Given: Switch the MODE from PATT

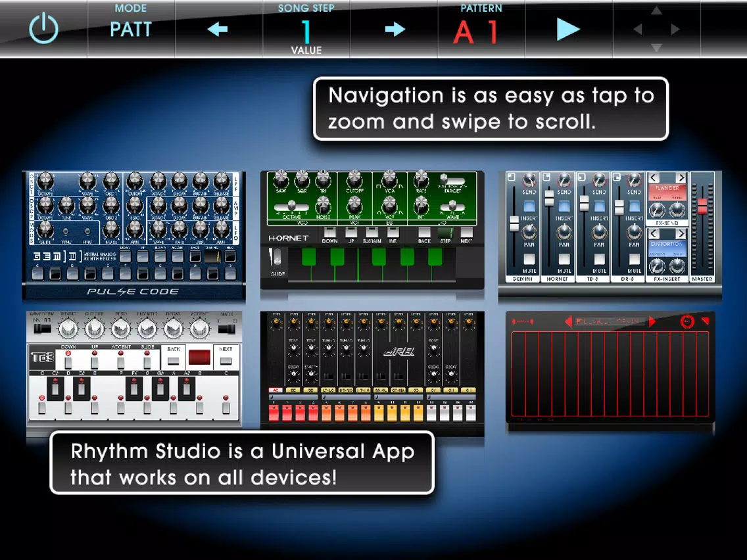Looking at the screenshot, I should [x=131, y=30].
